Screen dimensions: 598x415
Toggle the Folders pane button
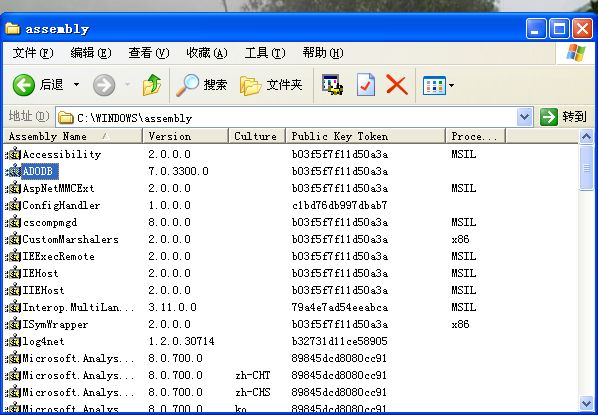click(x=271, y=85)
